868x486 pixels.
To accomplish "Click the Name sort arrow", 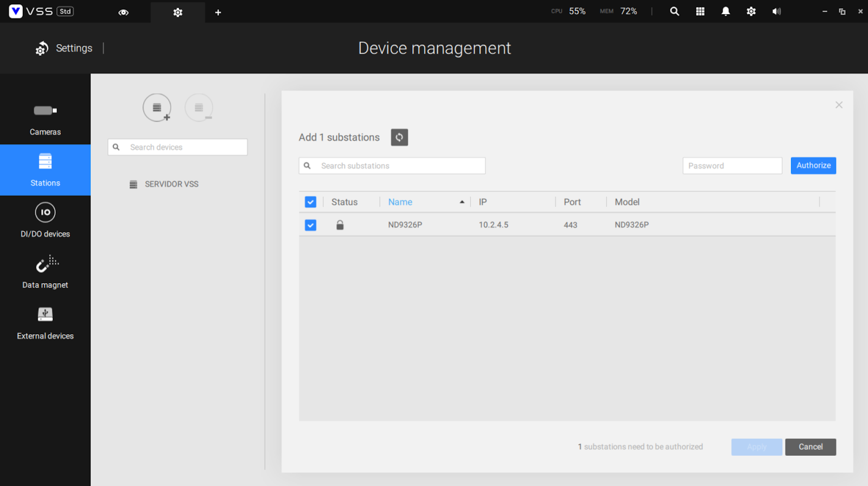I will [462, 202].
